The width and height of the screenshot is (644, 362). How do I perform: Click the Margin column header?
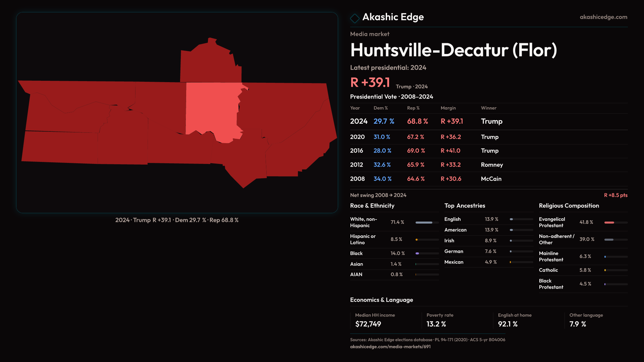[448, 108]
